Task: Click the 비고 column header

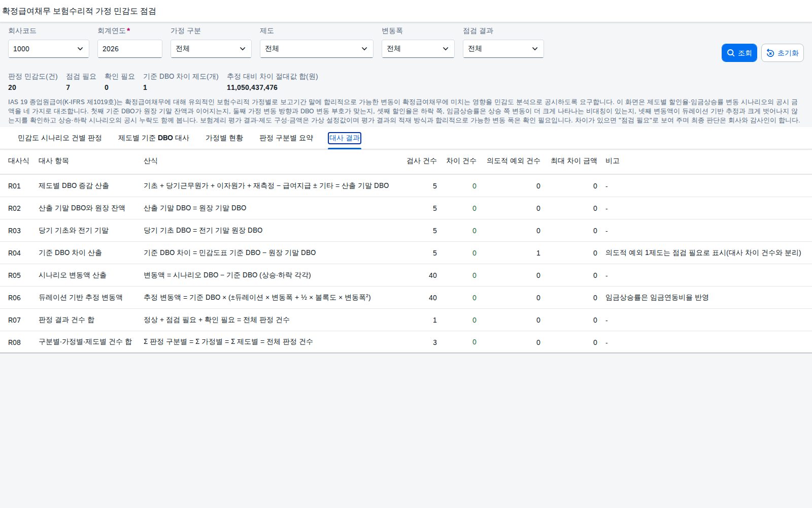Action: pyautogui.click(x=613, y=161)
